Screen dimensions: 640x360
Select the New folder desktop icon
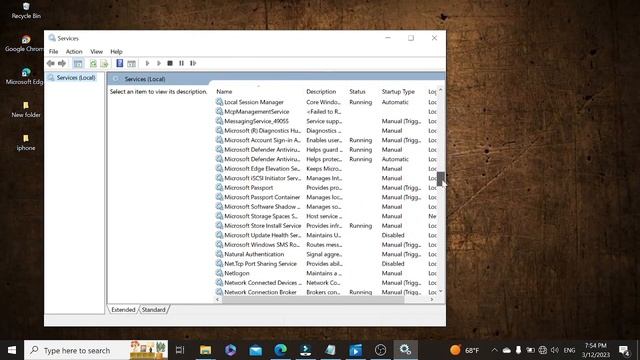[26, 110]
